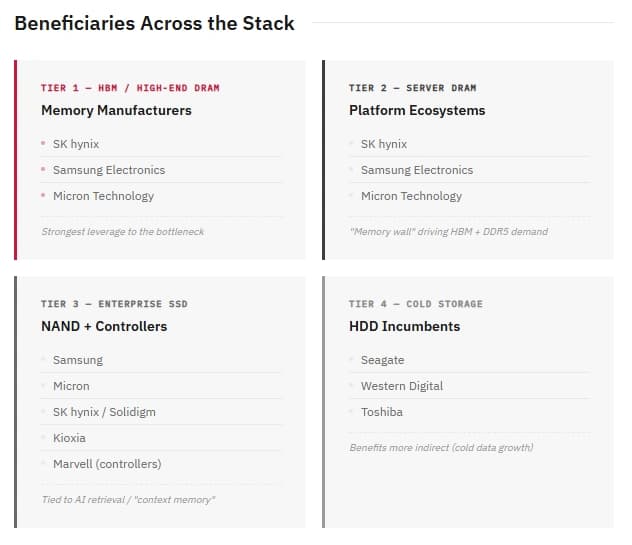This screenshot has height=545, width=632.
Task: Click Micron under Enterprise SSD tier
Action: coord(71,386)
